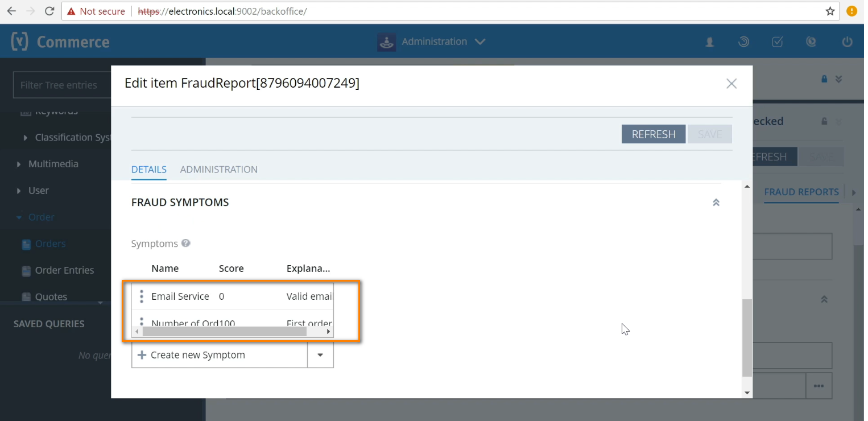Click the dialog scroll down arrow
This screenshot has width=868, height=421.
click(747, 393)
